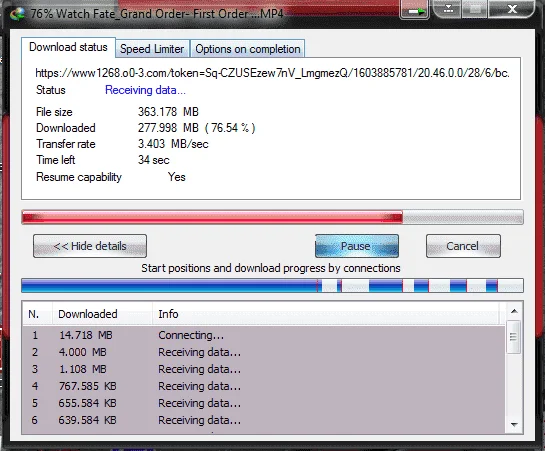Image resolution: width=545 pixels, height=451 pixels.
Task: Click the IDM globe icon in title bar
Action: (17, 13)
